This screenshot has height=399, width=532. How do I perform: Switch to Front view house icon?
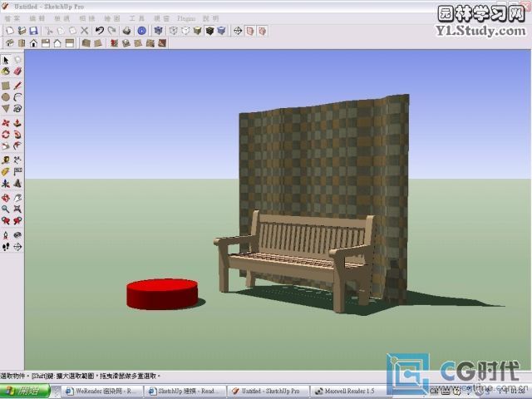33,43
